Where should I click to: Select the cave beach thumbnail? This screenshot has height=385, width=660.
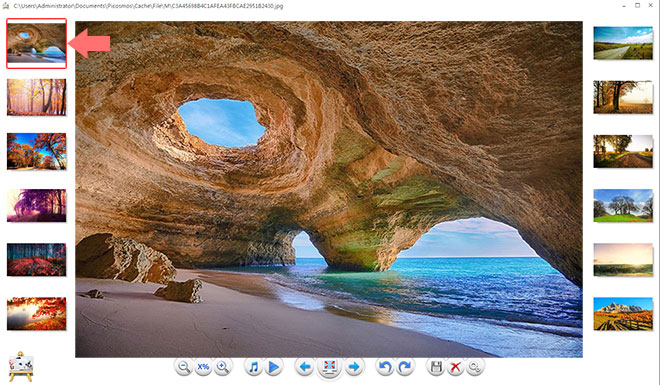click(x=37, y=43)
